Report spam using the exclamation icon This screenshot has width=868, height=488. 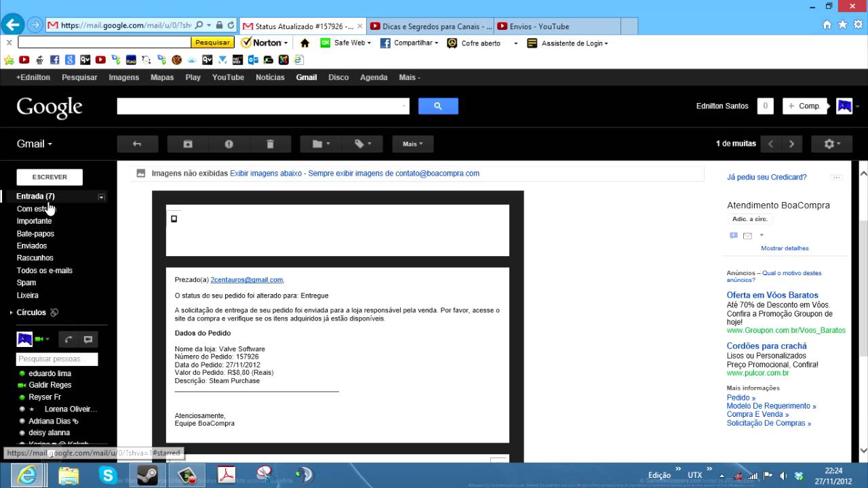(x=229, y=144)
